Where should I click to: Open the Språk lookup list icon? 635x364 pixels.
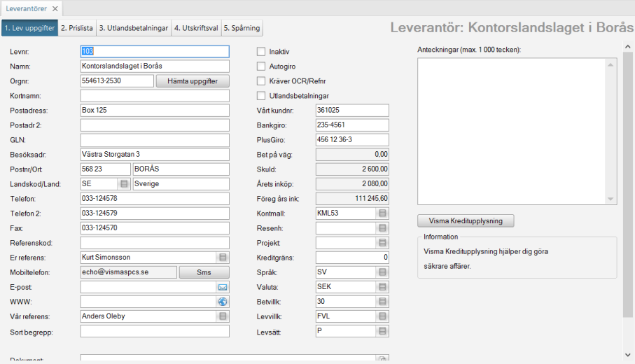click(382, 272)
